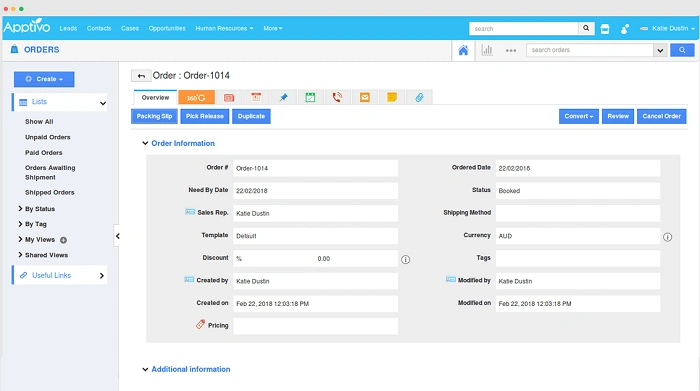700x391 pixels.
Task: Click the Tags field
Action: (578, 258)
